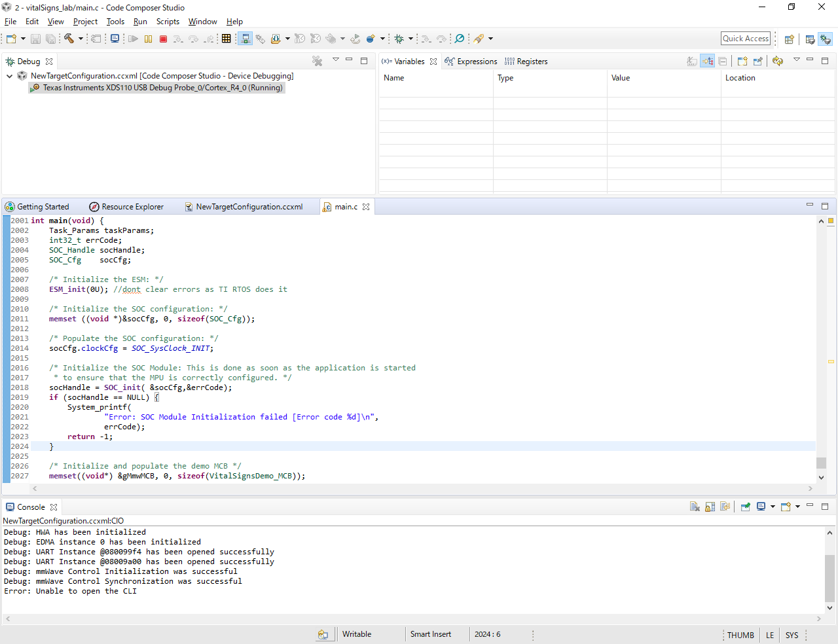This screenshot has width=838, height=644.
Task: Click the editor scroll down arrow
Action: [821, 478]
